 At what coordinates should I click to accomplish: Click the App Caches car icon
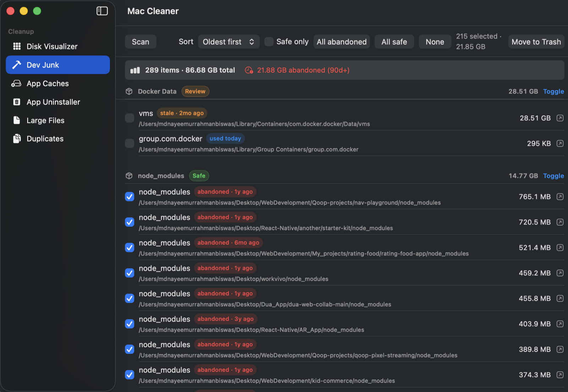(x=16, y=83)
